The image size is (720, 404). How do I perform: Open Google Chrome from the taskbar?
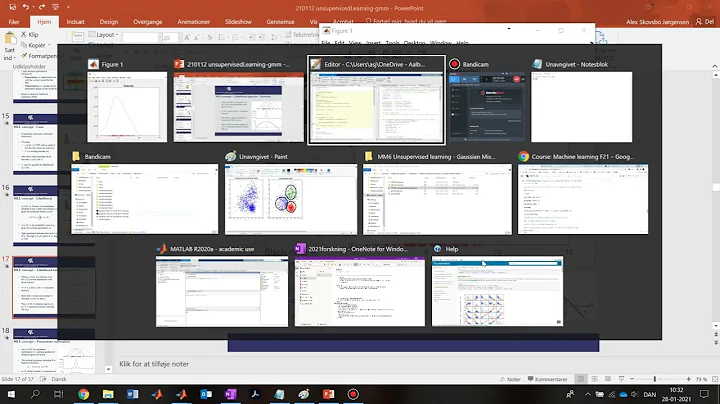[x=83, y=394]
